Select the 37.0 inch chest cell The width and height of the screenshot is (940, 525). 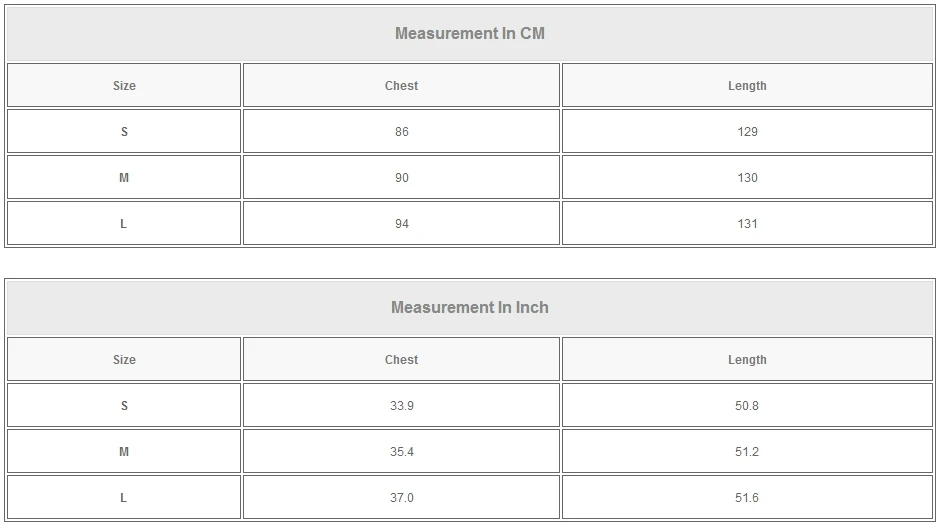[x=401, y=498]
